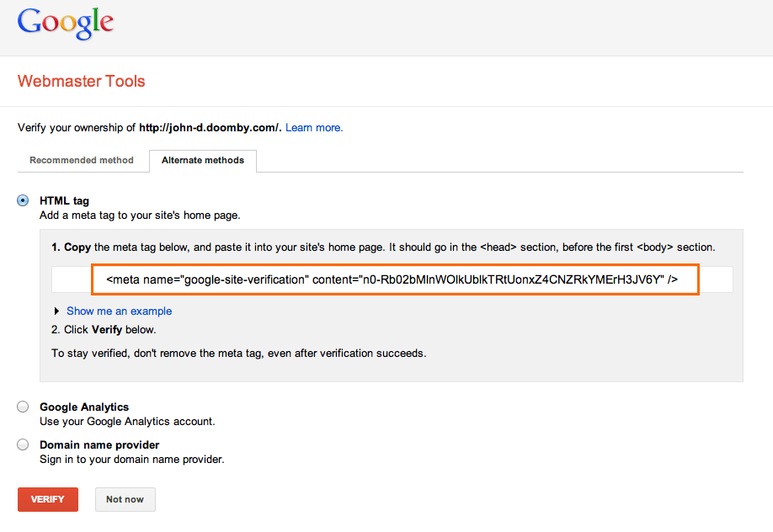The height and width of the screenshot is (532, 773).
Task: Expand the Show me an example triangle
Action: pyautogui.click(x=56, y=311)
